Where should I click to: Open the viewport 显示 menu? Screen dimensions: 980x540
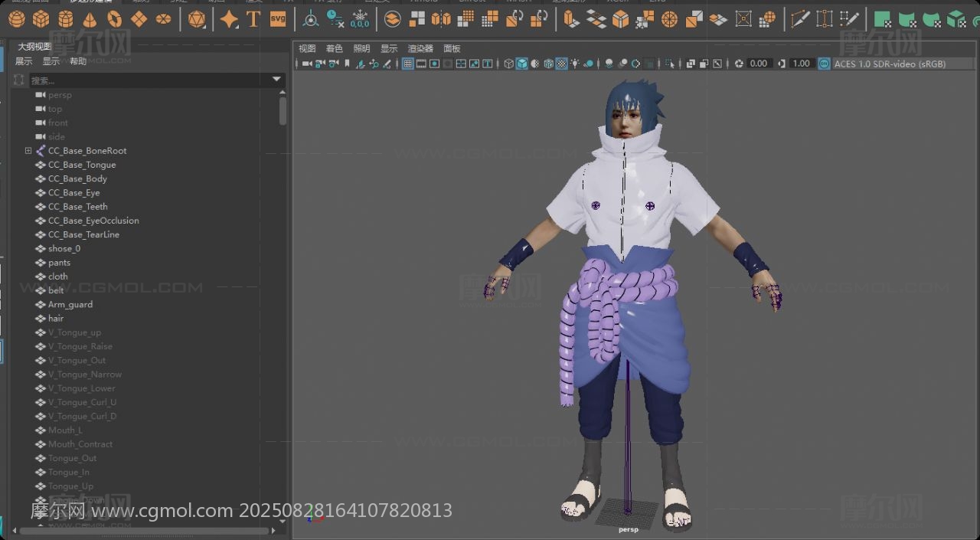pyautogui.click(x=389, y=48)
